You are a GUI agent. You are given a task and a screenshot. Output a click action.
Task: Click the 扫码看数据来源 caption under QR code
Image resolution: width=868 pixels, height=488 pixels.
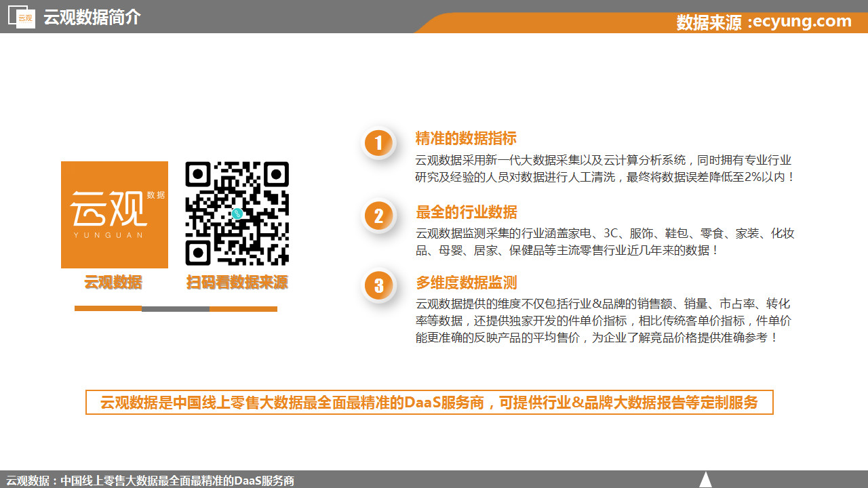[x=237, y=283]
